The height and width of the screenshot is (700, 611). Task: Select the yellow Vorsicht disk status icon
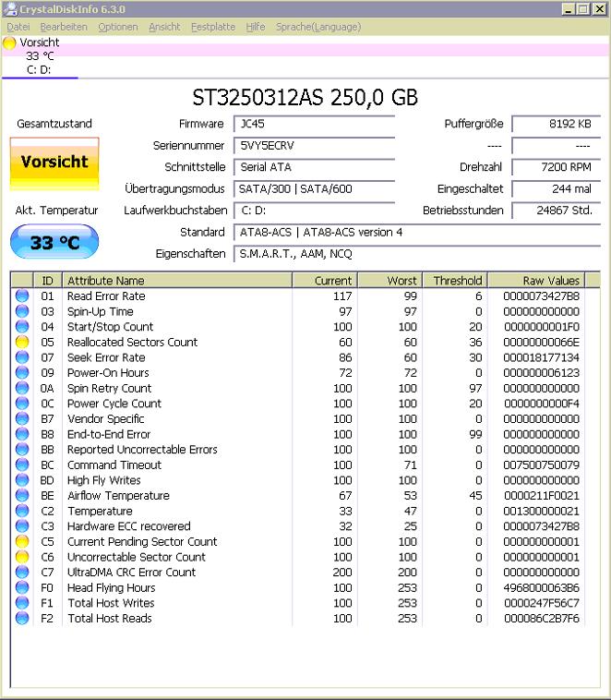coord(9,43)
